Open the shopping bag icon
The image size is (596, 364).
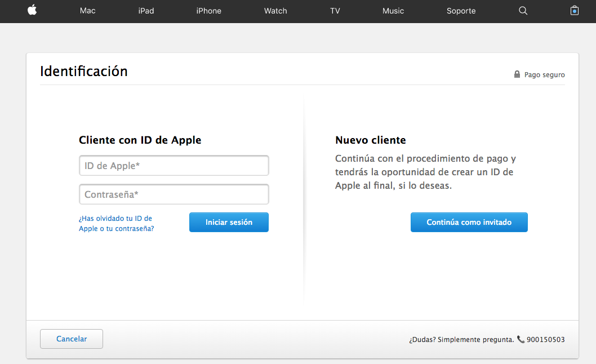pyautogui.click(x=574, y=11)
